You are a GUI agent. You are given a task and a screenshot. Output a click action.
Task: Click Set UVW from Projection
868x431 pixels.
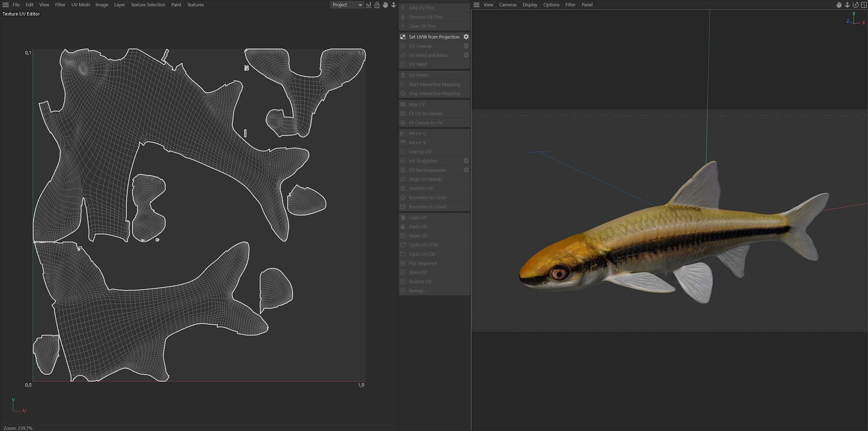pos(434,37)
